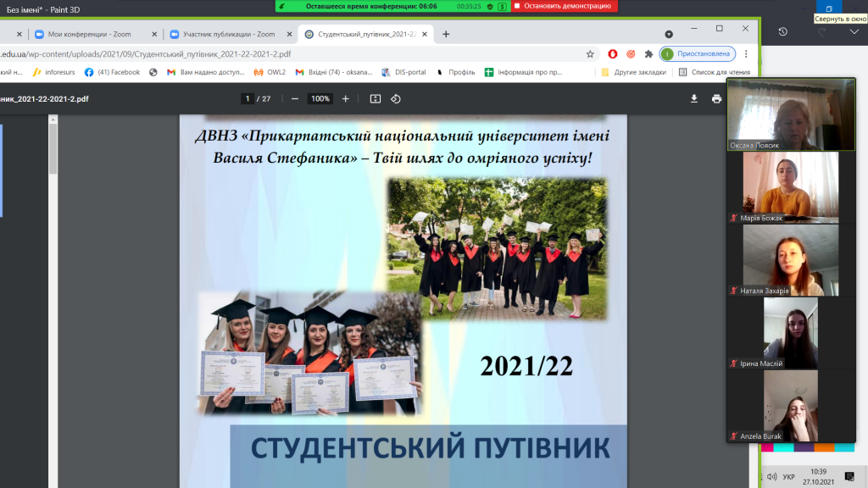The image size is (868, 488).
Task: Print the PDF document
Action: [x=716, y=98]
